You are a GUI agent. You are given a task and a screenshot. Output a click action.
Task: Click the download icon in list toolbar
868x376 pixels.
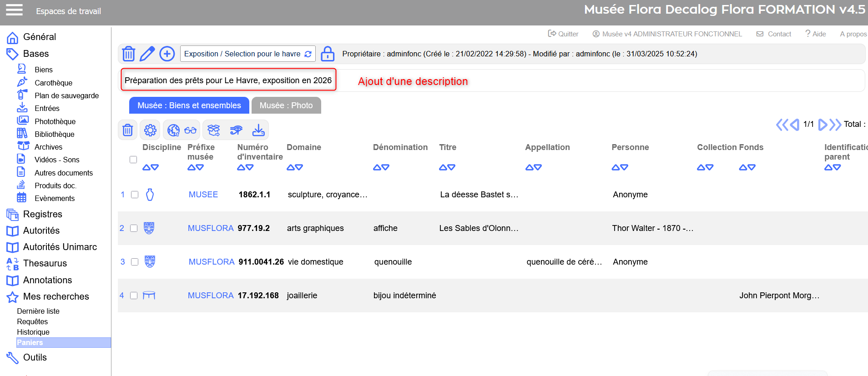[x=258, y=130]
